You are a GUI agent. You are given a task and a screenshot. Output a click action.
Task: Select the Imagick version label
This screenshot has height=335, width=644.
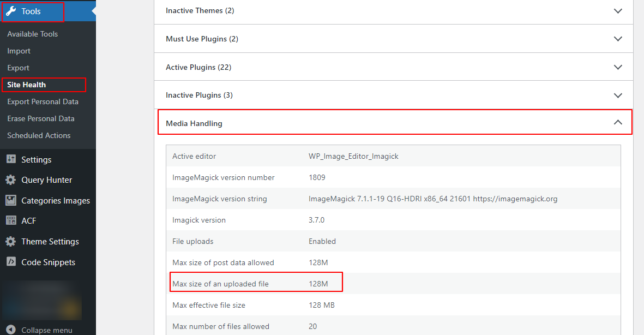[x=199, y=220]
